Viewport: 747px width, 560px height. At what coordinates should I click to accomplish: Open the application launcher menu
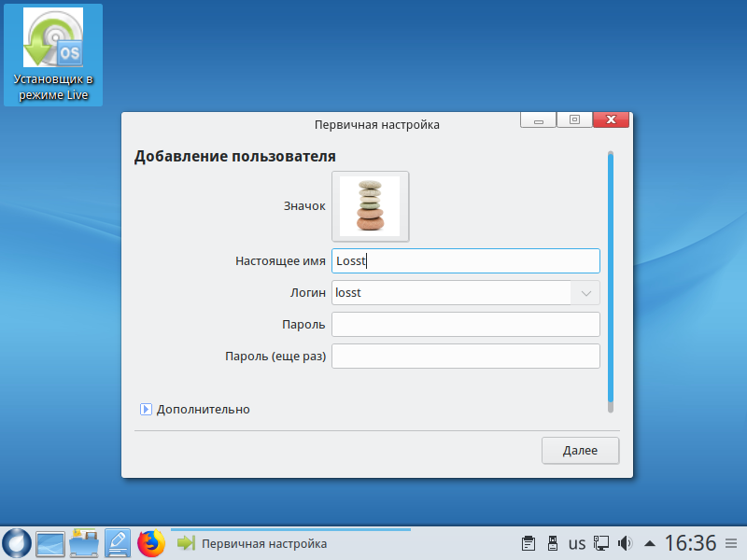point(17,542)
